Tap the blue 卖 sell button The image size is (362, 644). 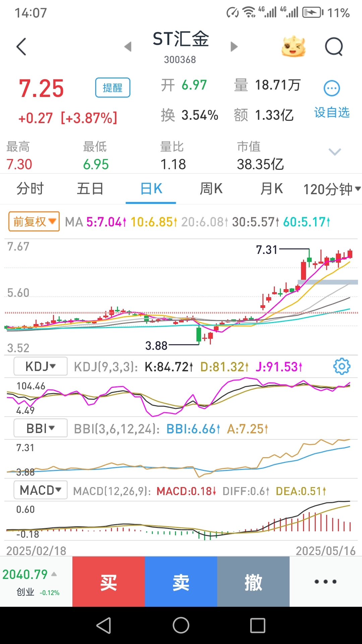tap(181, 582)
